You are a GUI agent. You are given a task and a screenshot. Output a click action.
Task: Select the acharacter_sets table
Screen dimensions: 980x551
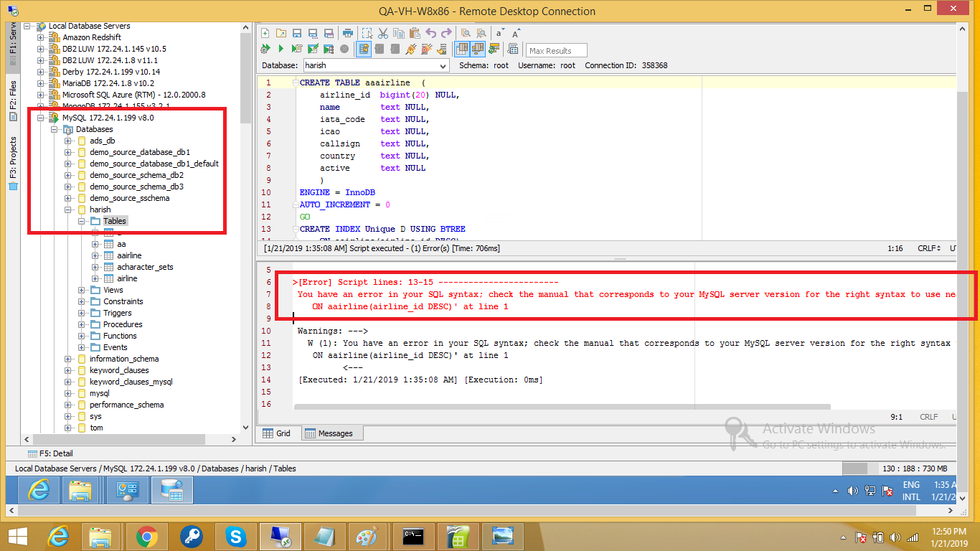[x=146, y=267]
